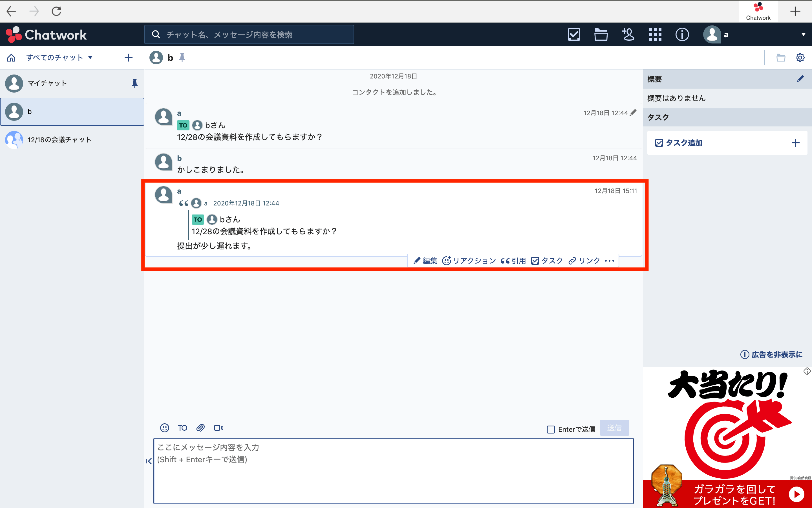812x508 pixels.
Task: Click avatar of first message from a
Action: [x=164, y=117]
